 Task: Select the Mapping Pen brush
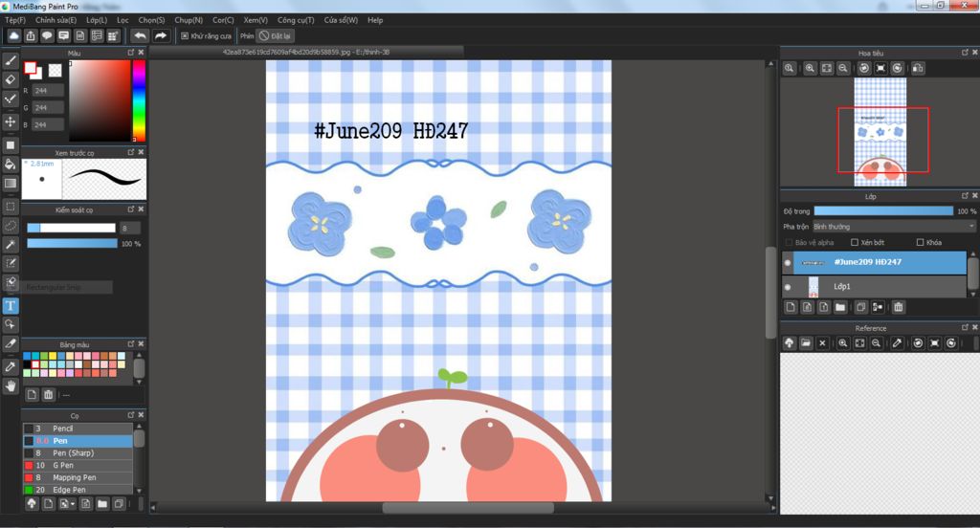[78, 477]
